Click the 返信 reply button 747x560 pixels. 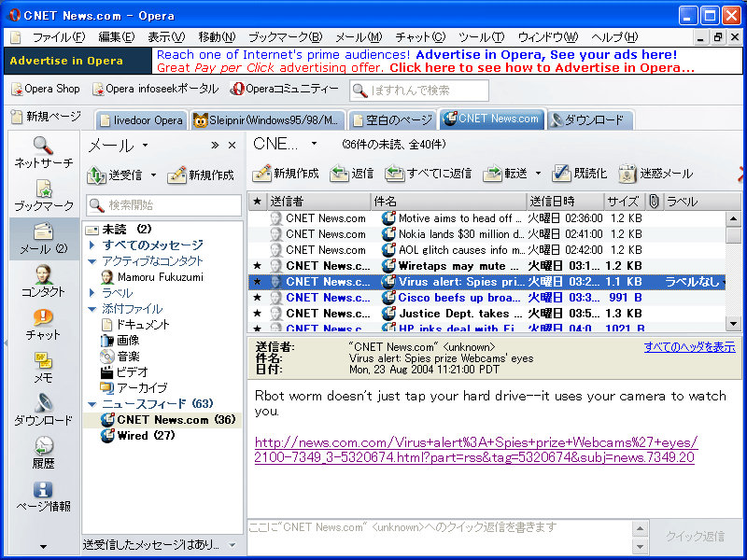pos(352,174)
